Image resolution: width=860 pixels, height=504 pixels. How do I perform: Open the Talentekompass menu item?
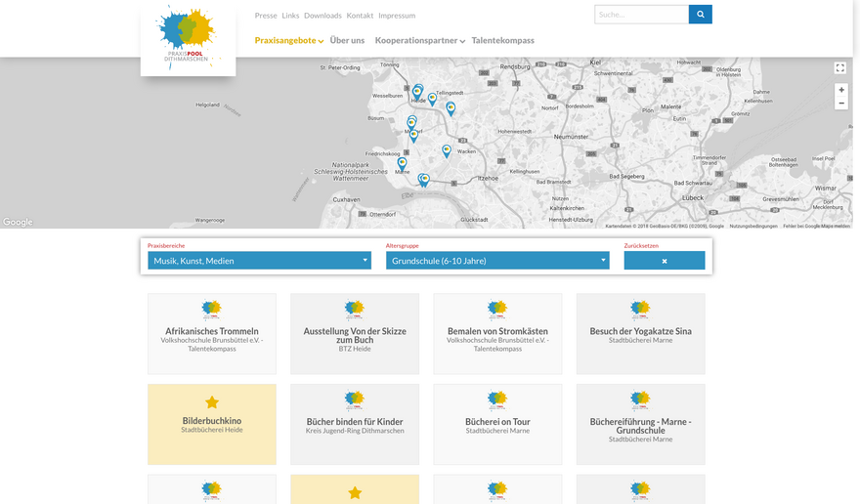click(502, 41)
